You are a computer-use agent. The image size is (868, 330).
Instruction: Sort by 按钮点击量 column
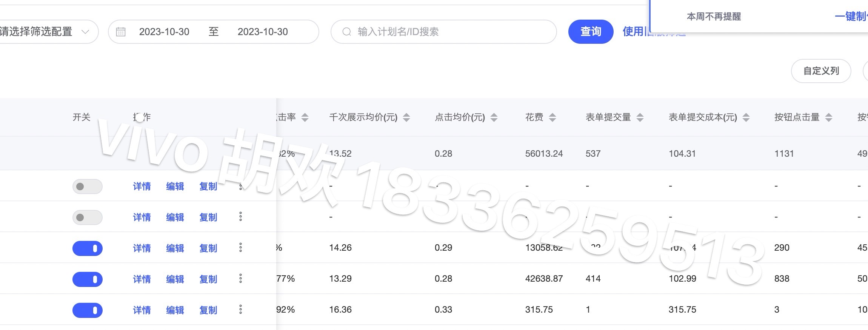[829, 117]
